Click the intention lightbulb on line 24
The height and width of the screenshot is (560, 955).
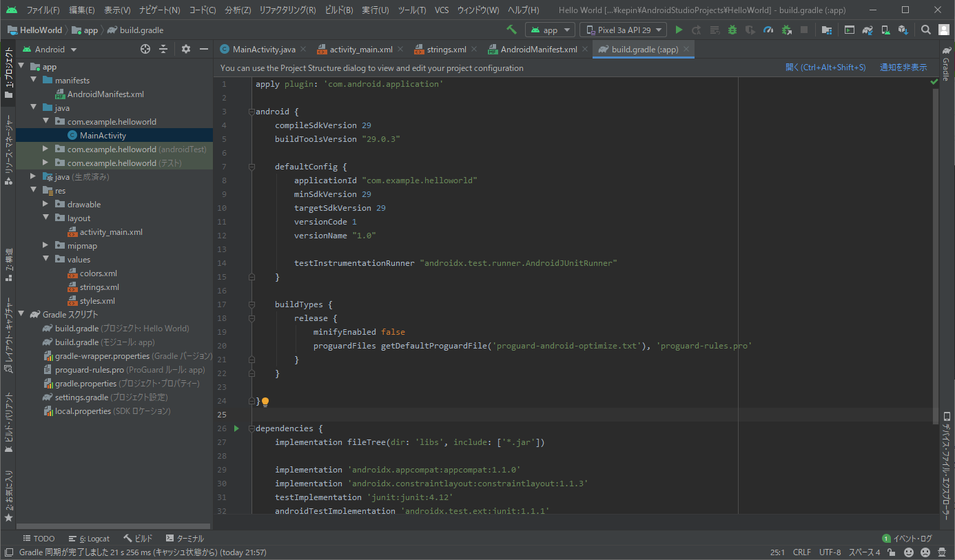[x=265, y=402]
